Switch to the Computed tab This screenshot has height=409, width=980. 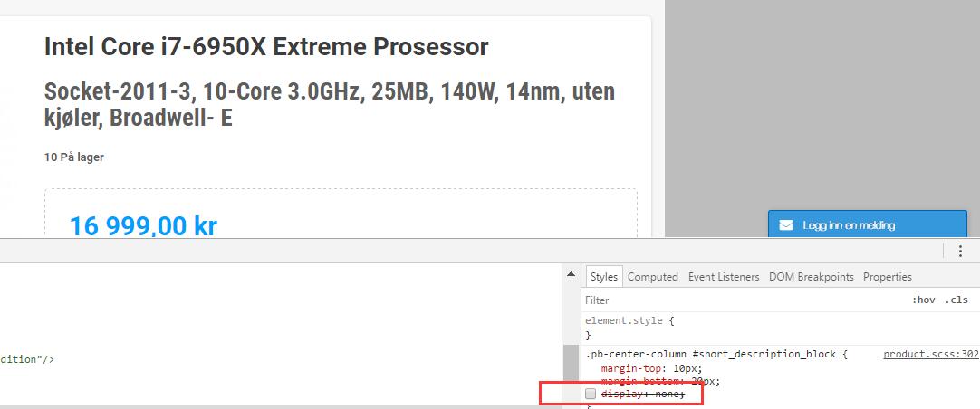(652, 277)
